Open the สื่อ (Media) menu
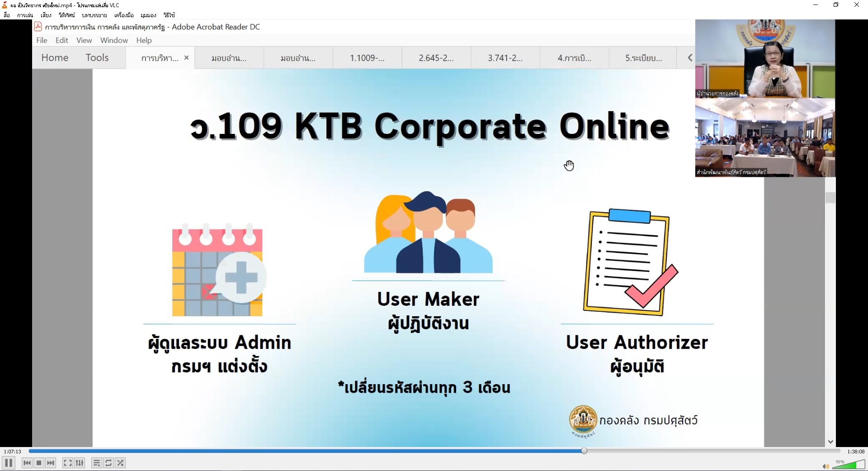The width and height of the screenshot is (868, 471). [x=7, y=15]
